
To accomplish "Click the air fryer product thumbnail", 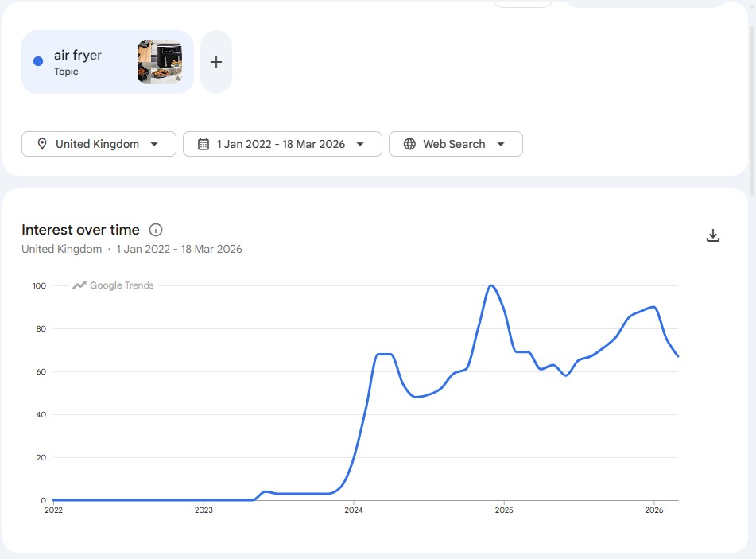I will (x=160, y=62).
